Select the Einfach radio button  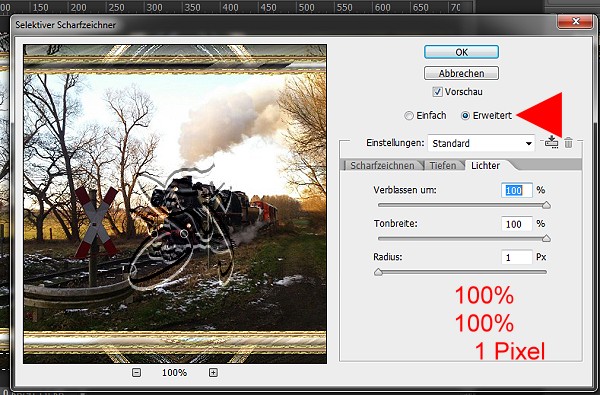[409, 116]
